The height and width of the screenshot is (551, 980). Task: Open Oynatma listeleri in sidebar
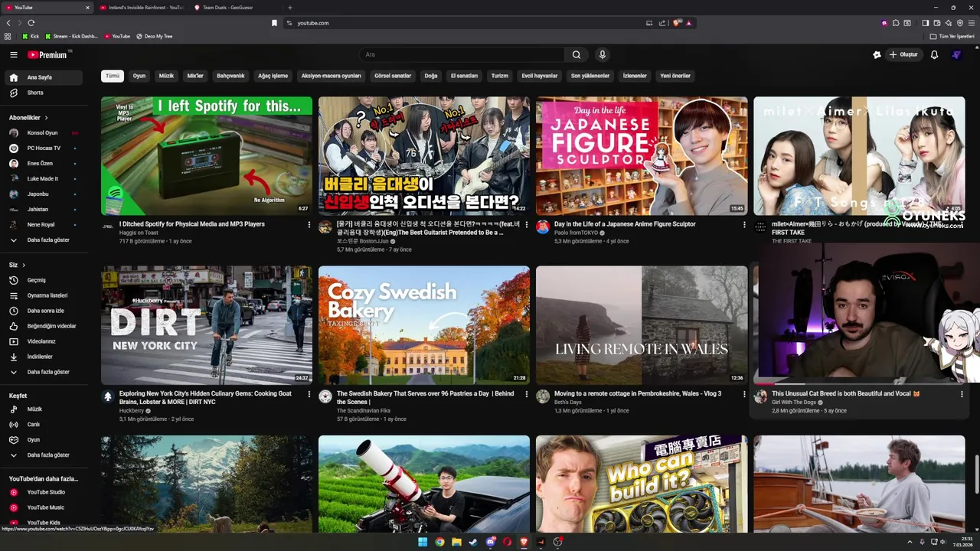tap(44, 295)
